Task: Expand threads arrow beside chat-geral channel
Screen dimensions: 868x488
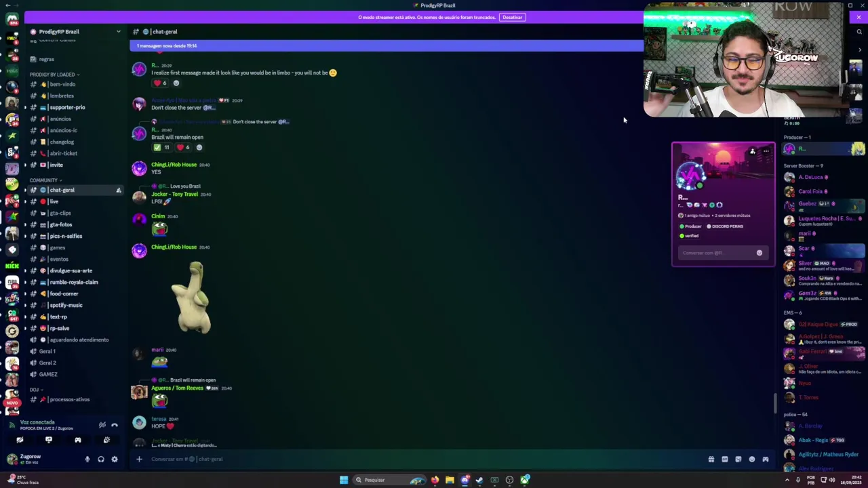Action: [x=26, y=190]
